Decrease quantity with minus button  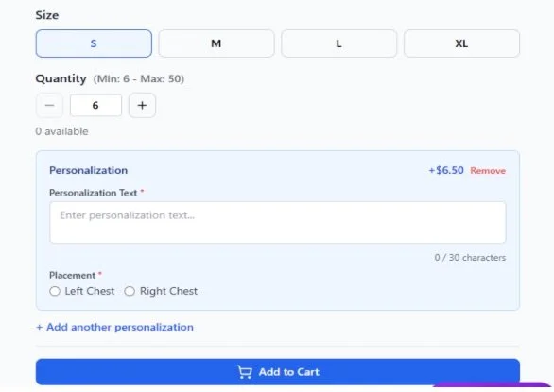[x=49, y=105]
